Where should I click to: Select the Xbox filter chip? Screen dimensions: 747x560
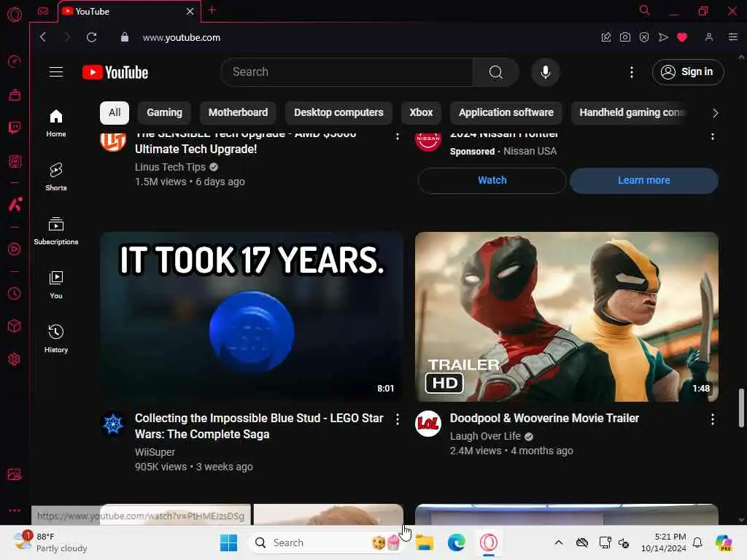421,113
